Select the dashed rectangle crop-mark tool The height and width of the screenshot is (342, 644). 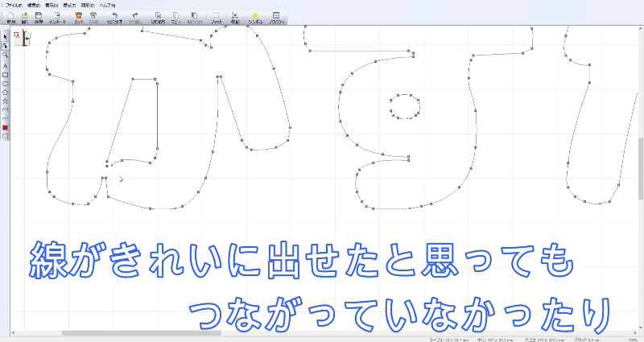(x=6, y=136)
